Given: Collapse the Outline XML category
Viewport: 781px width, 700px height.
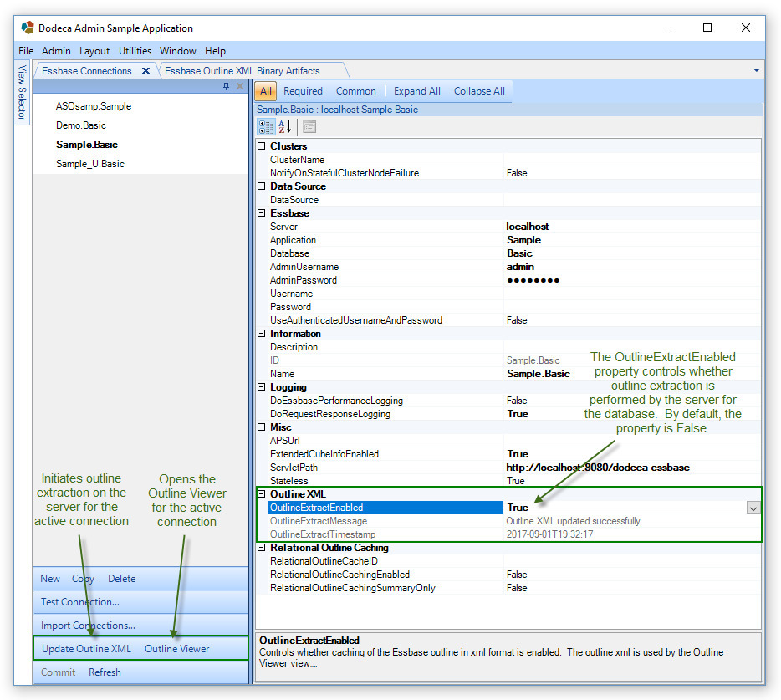Looking at the screenshot, I should click(261, 494).
